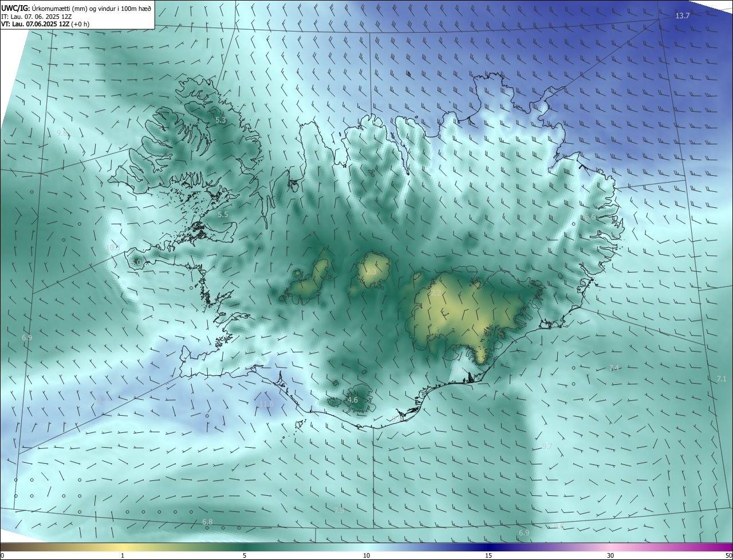Click the 2.2 value on the large glacier
Viewport: 733px width, 560px height.
[436, 293]
